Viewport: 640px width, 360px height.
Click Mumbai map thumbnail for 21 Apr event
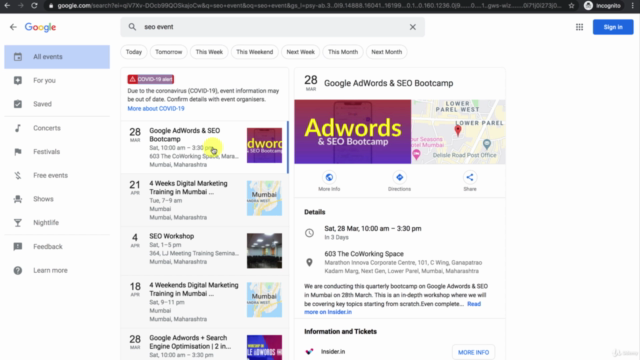pyautogui.click(x=264, y=198)
